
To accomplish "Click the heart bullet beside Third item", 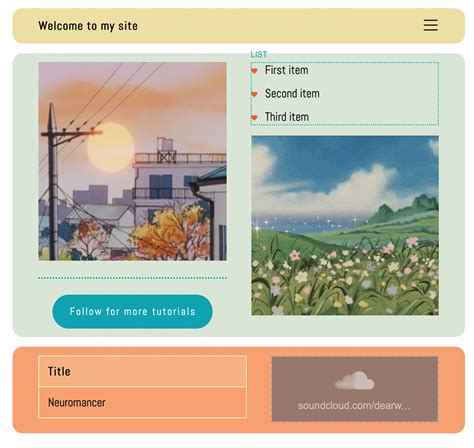I will [254, 117].
